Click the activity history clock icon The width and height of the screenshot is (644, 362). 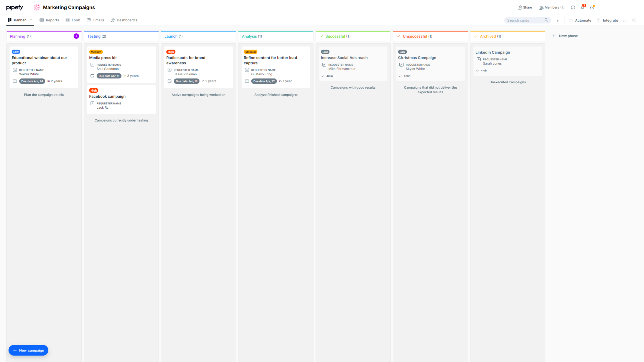pos(573,7)
